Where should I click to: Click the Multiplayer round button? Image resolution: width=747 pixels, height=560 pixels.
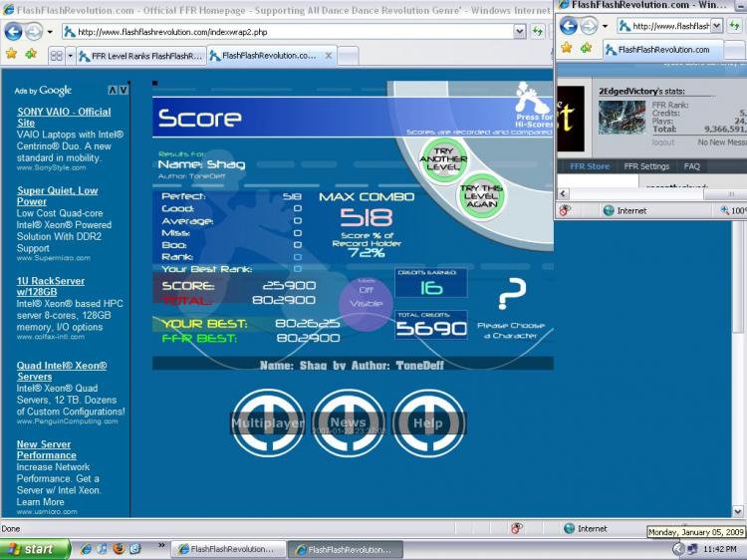268,423
